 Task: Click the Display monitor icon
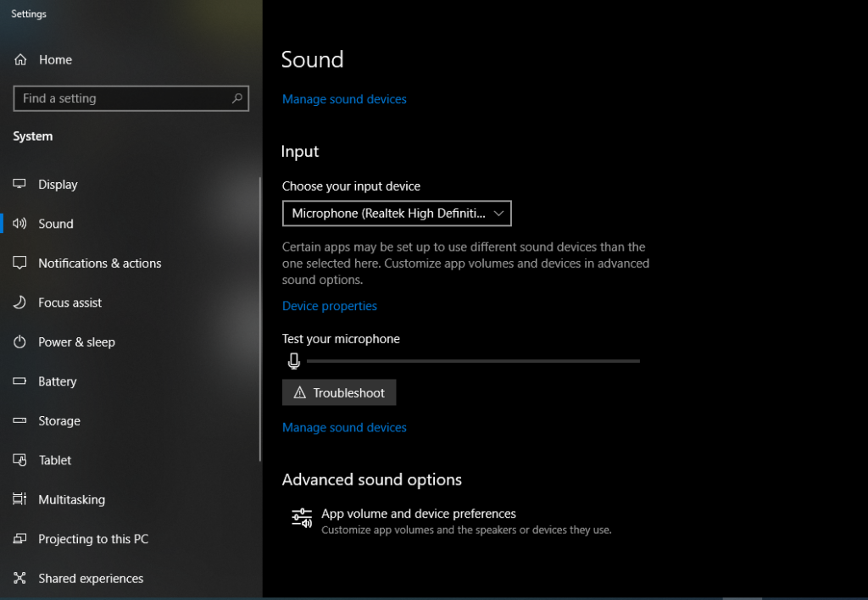(20, 185)
